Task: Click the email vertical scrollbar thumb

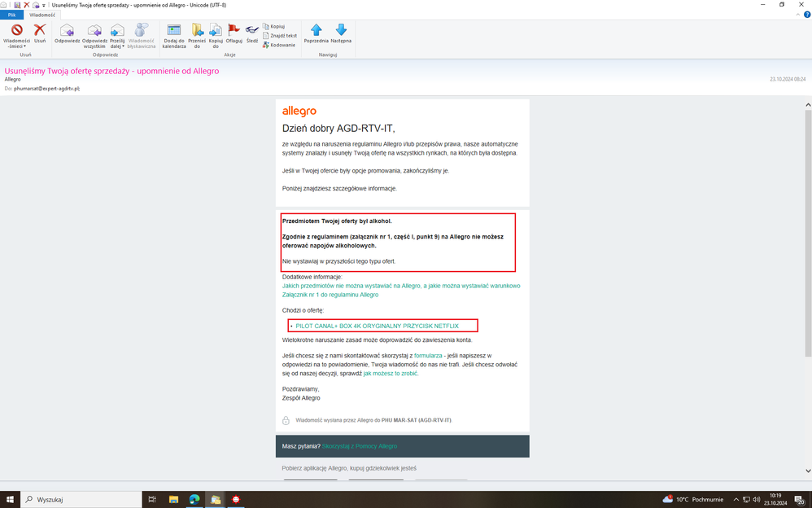Action: [808, 234]
